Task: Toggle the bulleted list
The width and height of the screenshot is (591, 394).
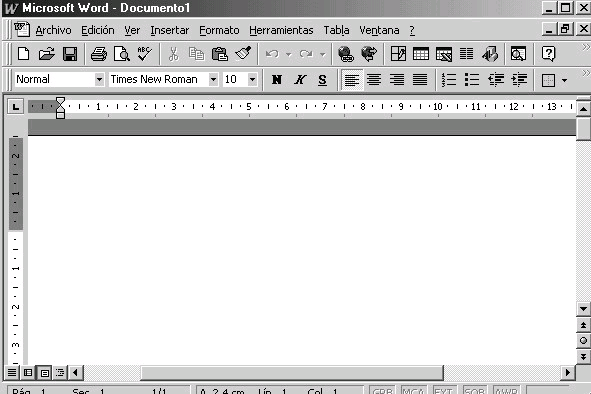Action: [472, 80]
